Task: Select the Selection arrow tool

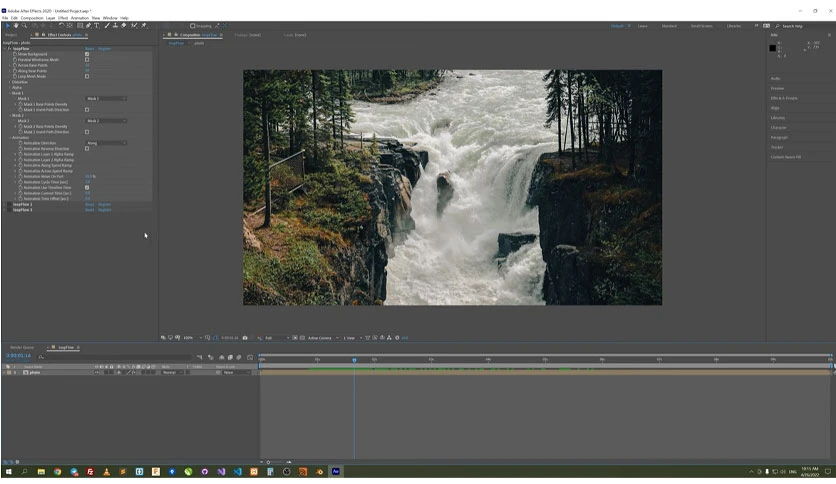Action: (x=7, y=26)
